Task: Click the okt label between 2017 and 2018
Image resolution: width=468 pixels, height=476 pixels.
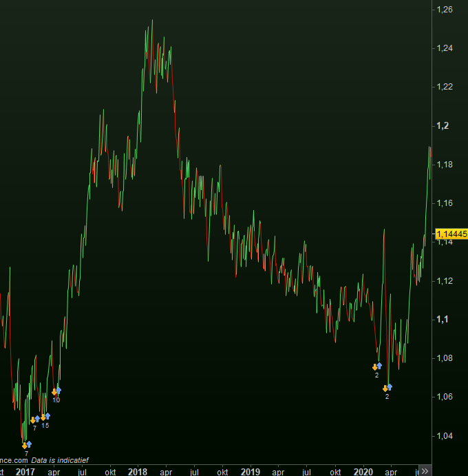Action: point(110,472)
